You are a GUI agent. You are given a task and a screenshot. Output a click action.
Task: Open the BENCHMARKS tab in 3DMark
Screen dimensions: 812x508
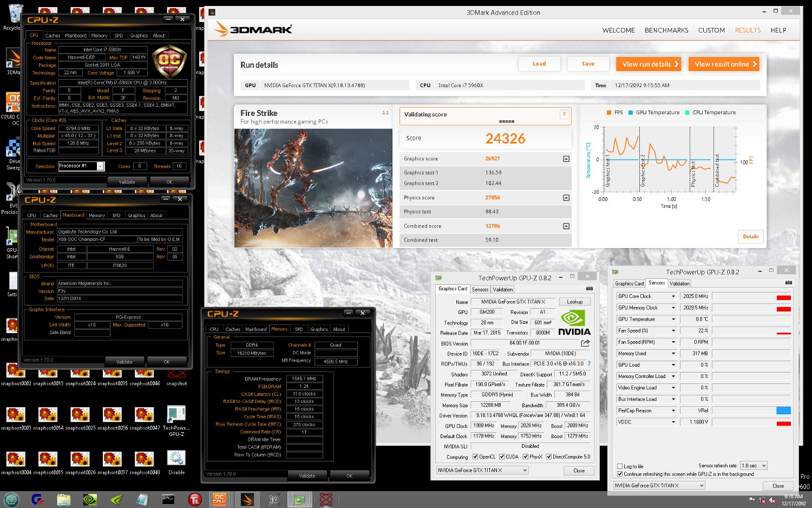coord(666,30)
